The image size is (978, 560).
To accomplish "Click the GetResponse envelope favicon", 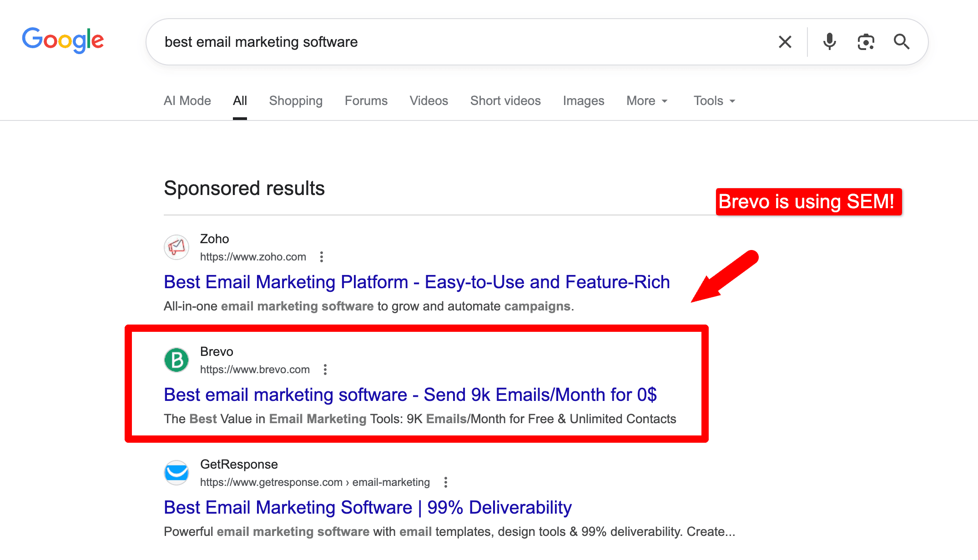I will (x=176, y=473).
